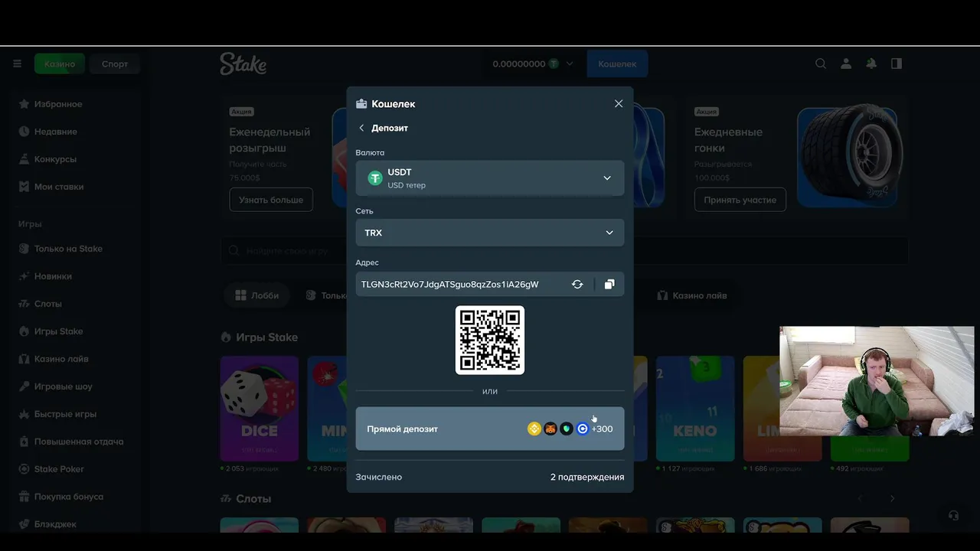
Task: Open the user profile icon
Action: 846,64
